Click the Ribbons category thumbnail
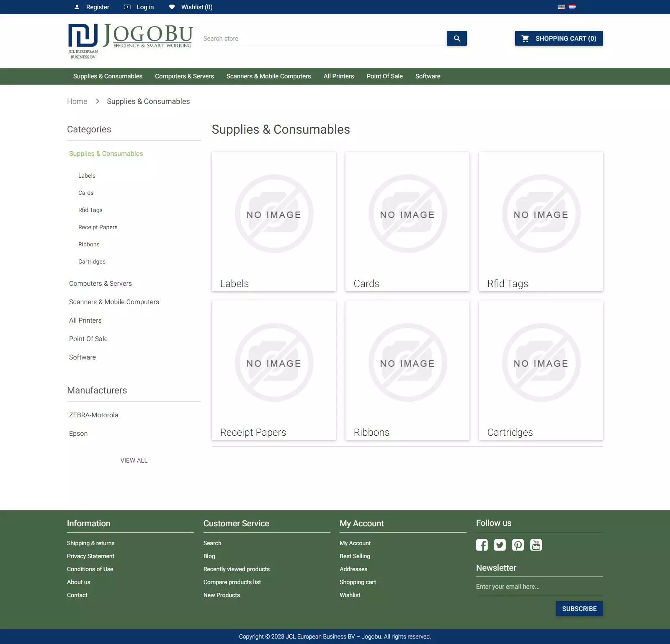670x644 pixels. (x=407, y=362)
